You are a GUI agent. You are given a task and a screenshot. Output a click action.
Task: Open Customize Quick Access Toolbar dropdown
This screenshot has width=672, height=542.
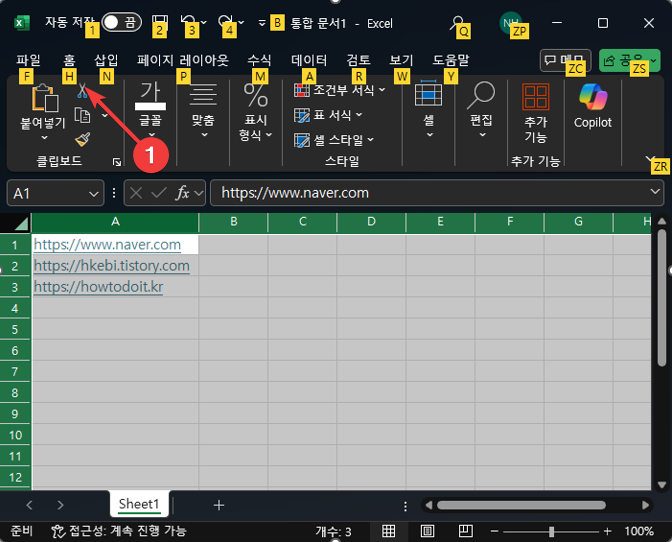(262, 23)
